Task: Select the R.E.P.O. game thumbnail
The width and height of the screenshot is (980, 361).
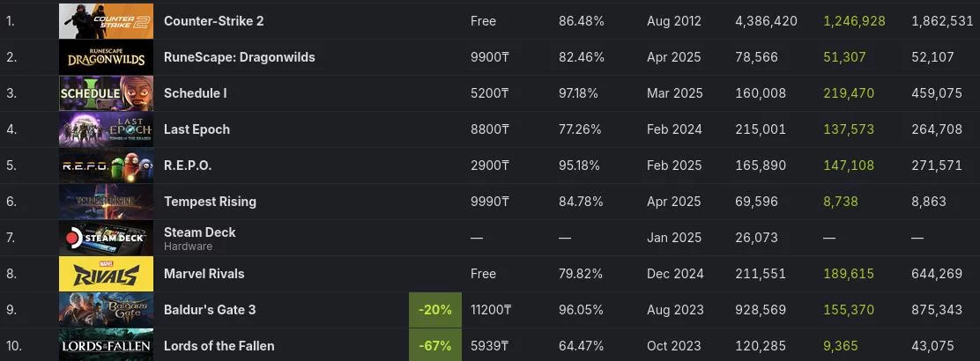Action: [x=107, y=166]
